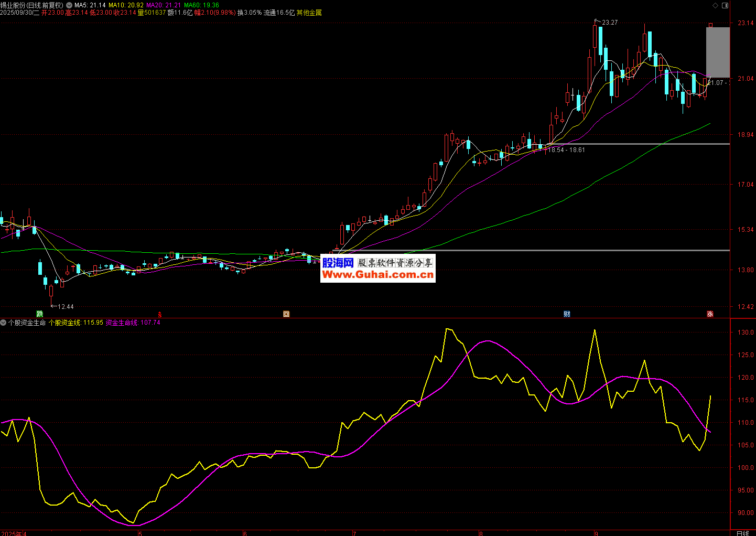Click the diamond icon at top right

716,5
